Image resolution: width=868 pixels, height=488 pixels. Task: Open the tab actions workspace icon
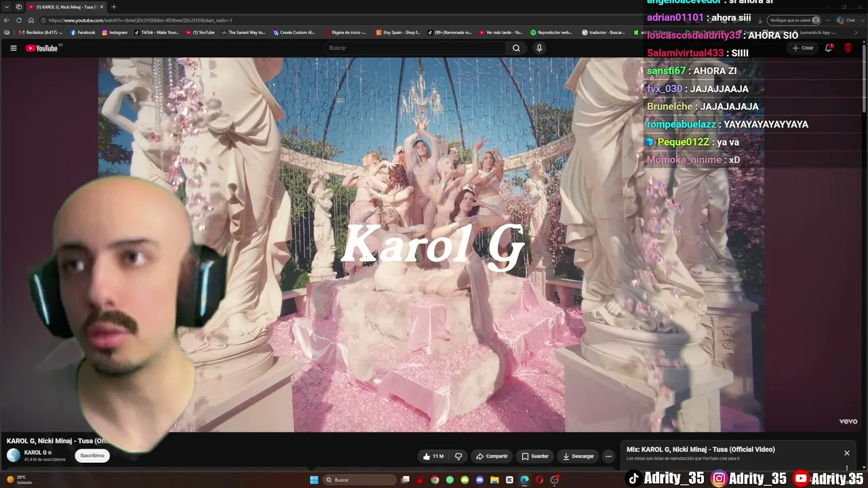pos(19,7)
